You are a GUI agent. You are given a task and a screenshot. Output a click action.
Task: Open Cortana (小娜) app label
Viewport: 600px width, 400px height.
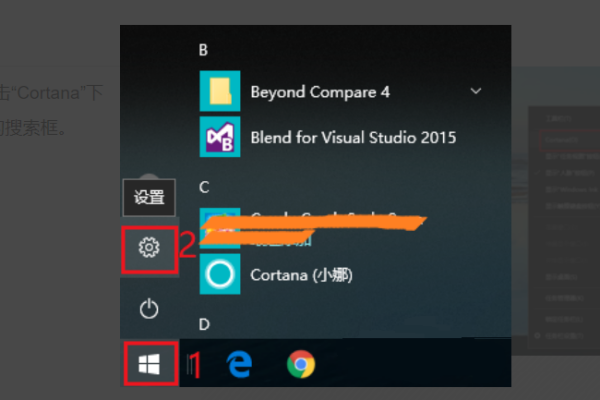point(301,275)
